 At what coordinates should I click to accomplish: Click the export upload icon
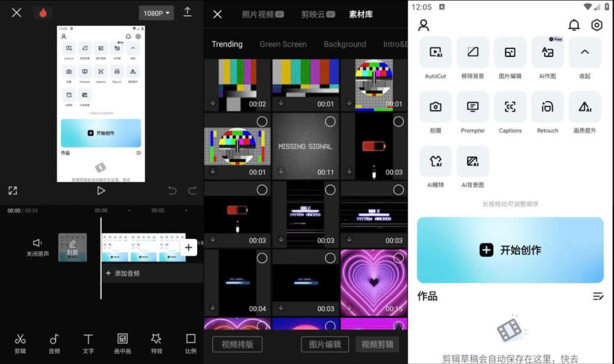tap(187, 12)
